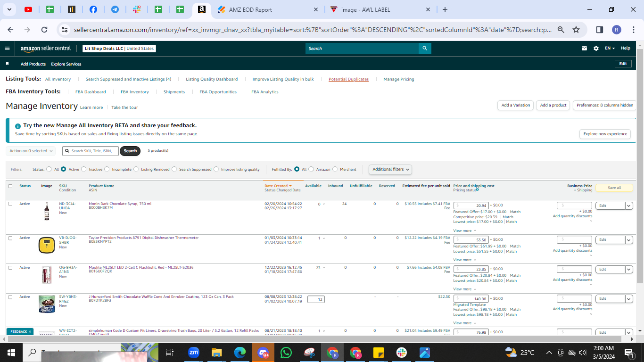Check the J Hungerford Smith row checkbox
The width and height of the screenshot is (644, 362).
tap(10, 296)
